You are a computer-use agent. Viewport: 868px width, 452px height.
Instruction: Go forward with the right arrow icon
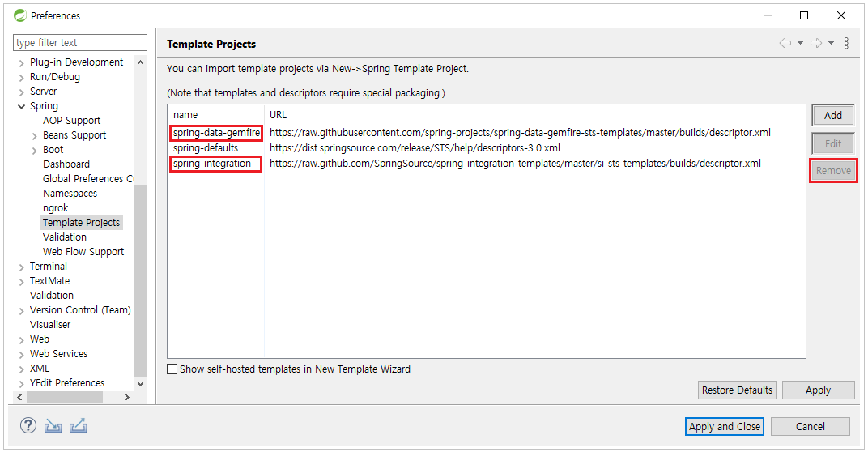tap(816, 43)
